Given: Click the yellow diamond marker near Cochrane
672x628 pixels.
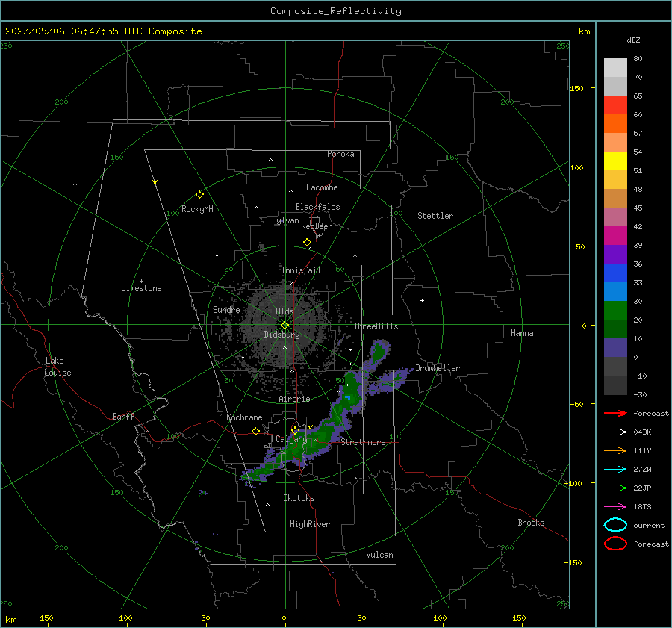Looking at the screenshot, I should point(255,432).
